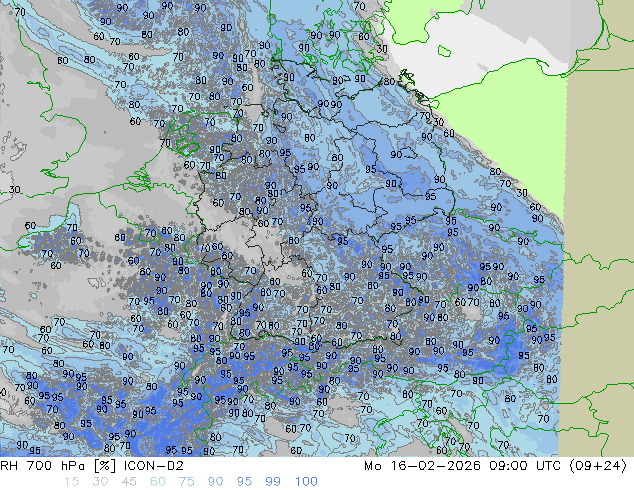634x490 pixels.
Task: Select legend value 99 in color scale
Action: pyautogui.click(x=273, y=482)
